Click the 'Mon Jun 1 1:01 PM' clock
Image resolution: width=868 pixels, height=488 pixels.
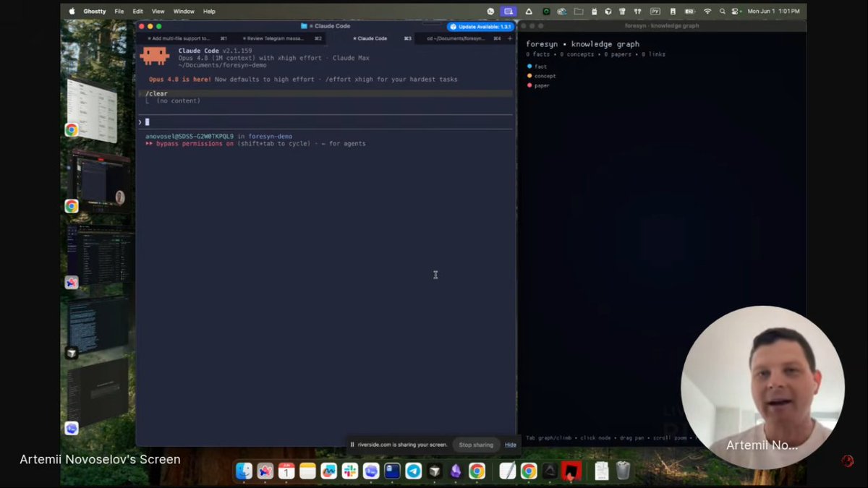[773, 12]
